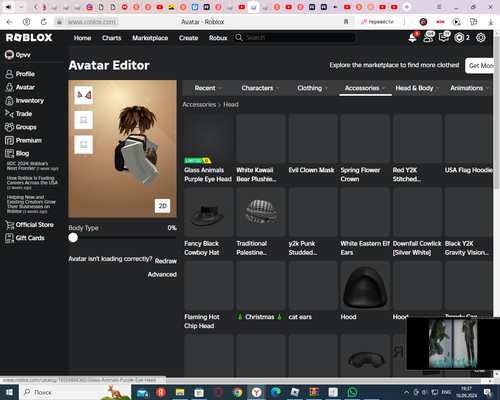
Task: Click the browser reload button
Action: tap(44, 22)
